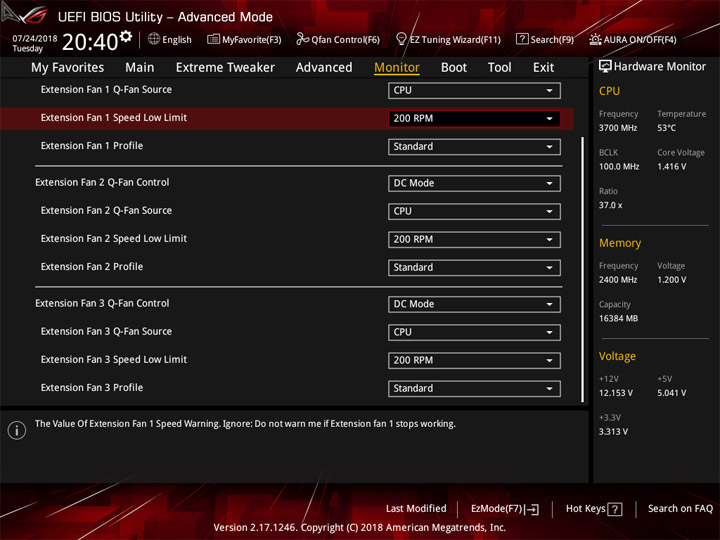Click the +3.3V reading 3.313 V
This screenshot has height=540, width=720.
click(x=613, y=432)
